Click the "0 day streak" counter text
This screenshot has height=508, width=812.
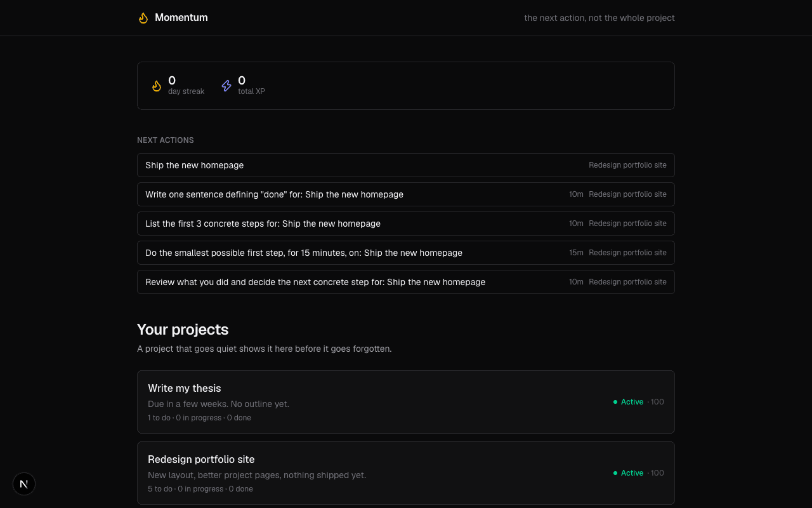tap(186, 86)
